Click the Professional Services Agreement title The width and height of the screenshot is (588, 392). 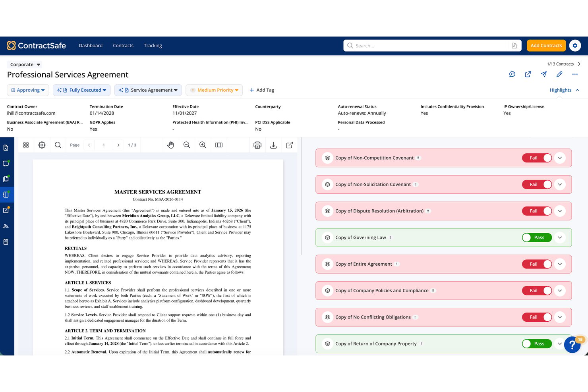click(x=68, y=75)
